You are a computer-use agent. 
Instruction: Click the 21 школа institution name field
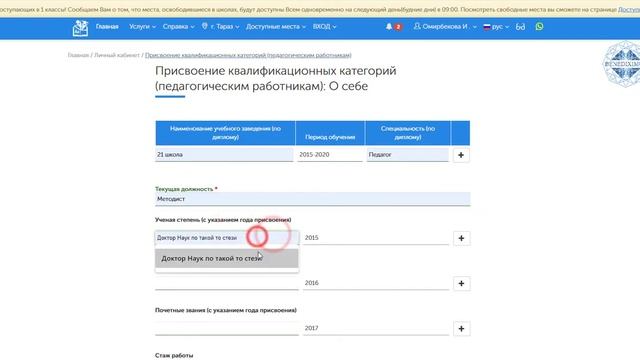point(224,155)
